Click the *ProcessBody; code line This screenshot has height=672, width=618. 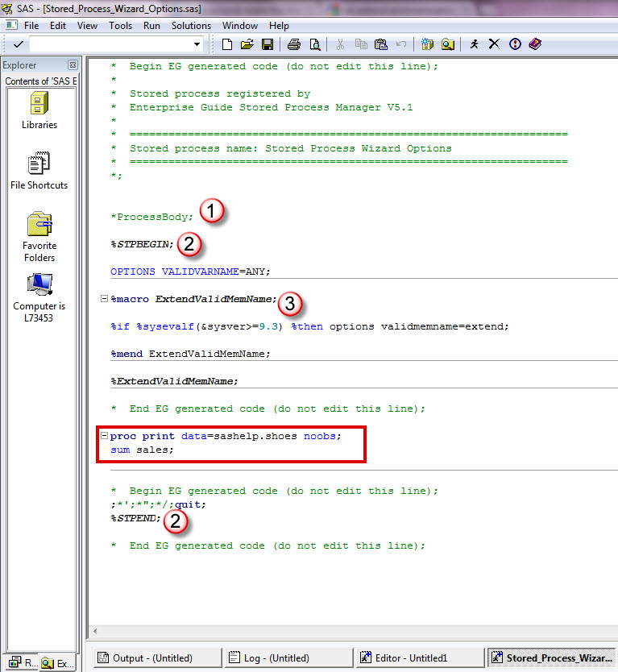tap(151, 217)
